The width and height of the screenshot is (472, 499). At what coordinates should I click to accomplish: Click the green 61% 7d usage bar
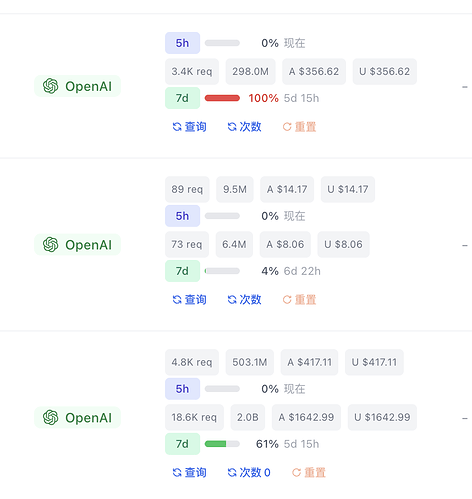coord(222,444)
